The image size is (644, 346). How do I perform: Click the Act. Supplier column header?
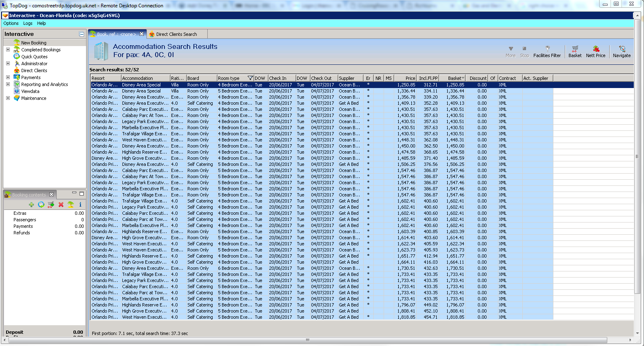[537, 78]
